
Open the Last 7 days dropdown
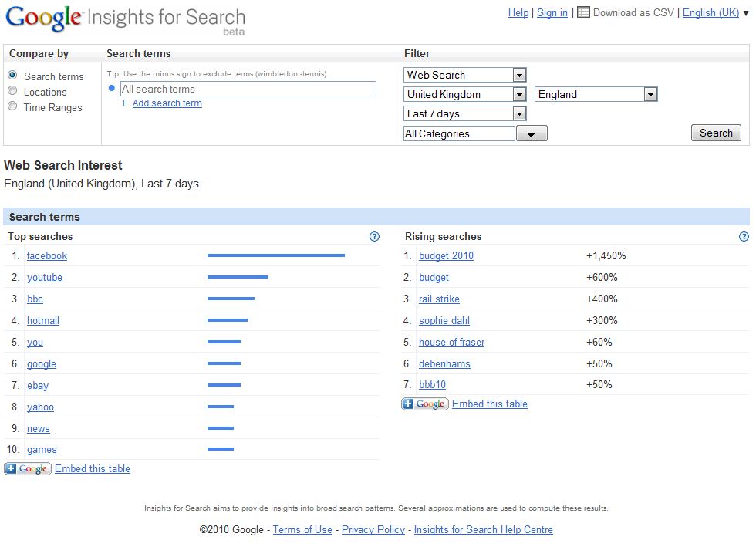coord(464,113)
